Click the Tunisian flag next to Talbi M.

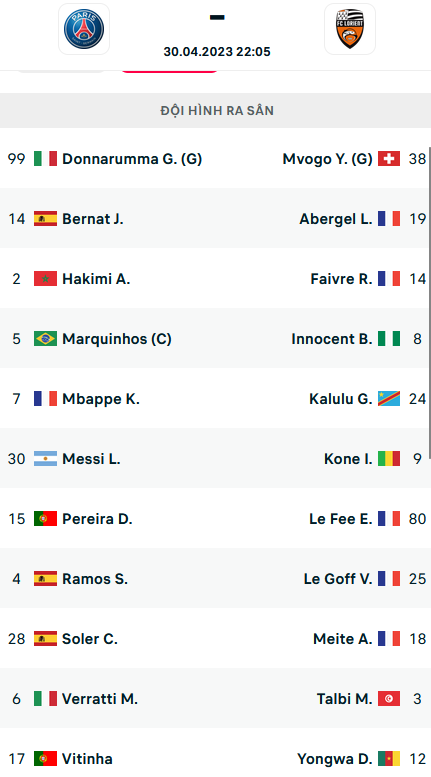coord(389,698)
